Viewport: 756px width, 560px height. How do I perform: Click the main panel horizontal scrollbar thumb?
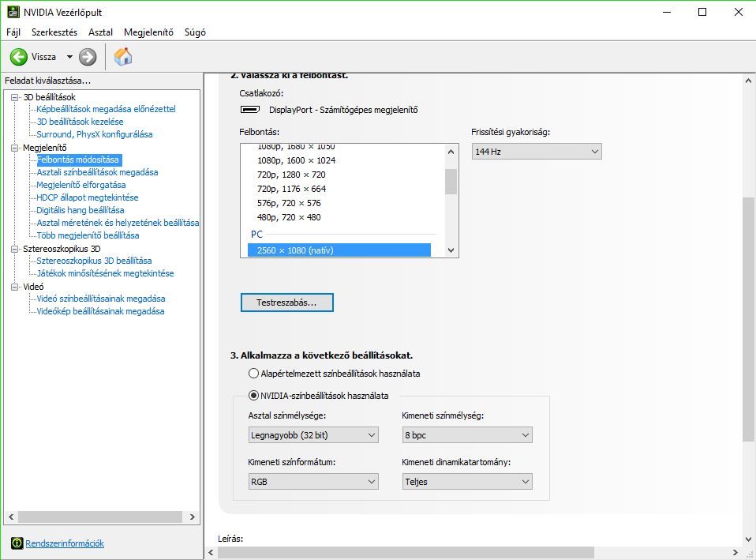tap(406, 552)
